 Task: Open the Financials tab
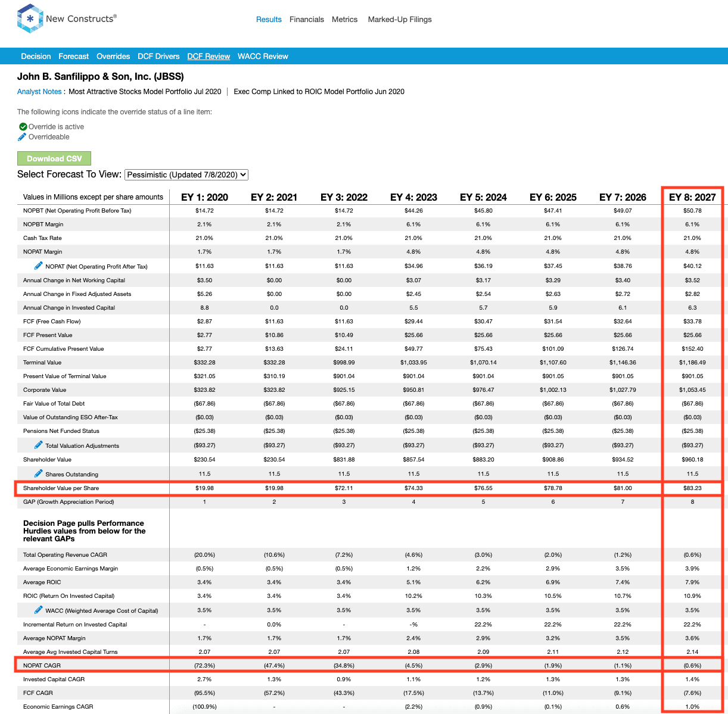(307, 19)
